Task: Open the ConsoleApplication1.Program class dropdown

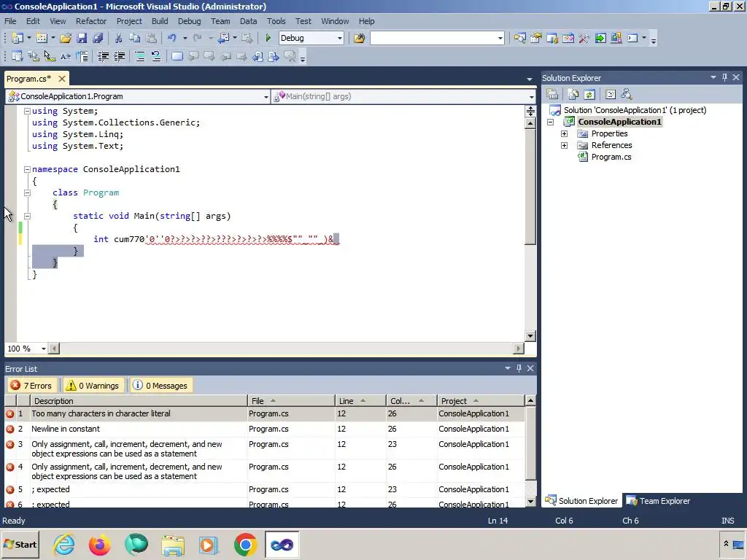Action: click(266, 97)
